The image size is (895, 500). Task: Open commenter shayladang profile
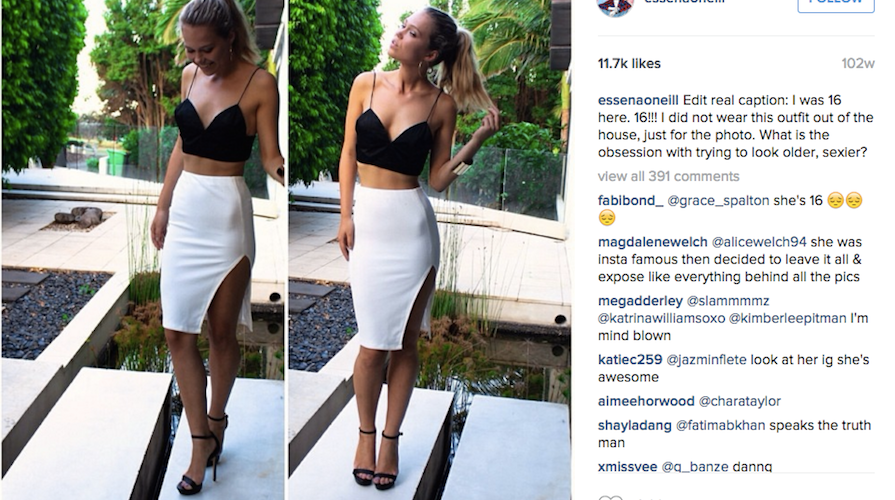pos(635,426)
